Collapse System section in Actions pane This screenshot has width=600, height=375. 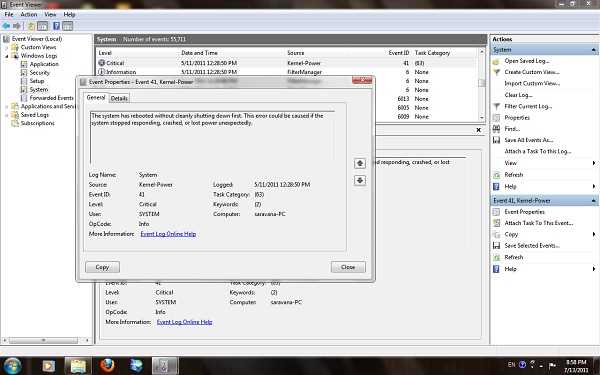593,50
